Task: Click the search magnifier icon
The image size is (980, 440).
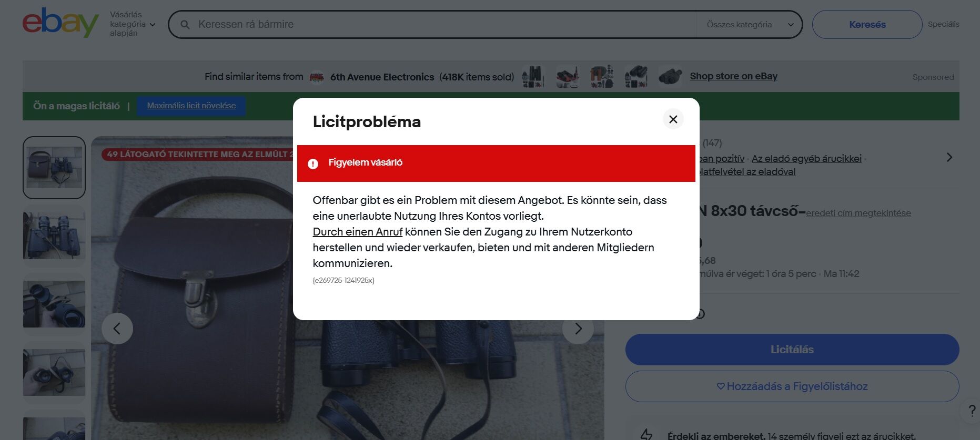Action: click(185, 25)
